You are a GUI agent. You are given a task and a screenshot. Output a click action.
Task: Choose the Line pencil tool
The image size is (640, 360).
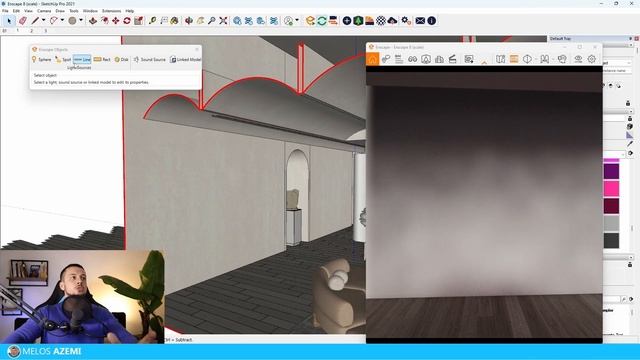[x=35, y=20]
